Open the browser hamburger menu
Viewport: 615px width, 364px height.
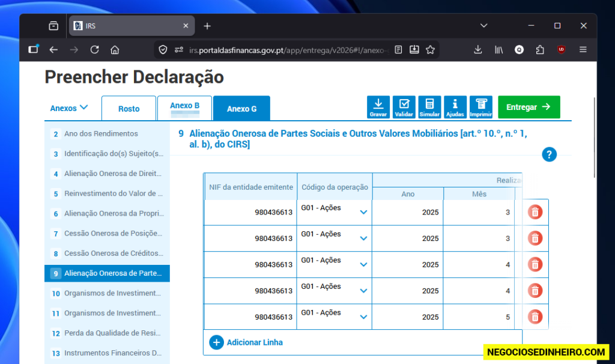point(583,50)
